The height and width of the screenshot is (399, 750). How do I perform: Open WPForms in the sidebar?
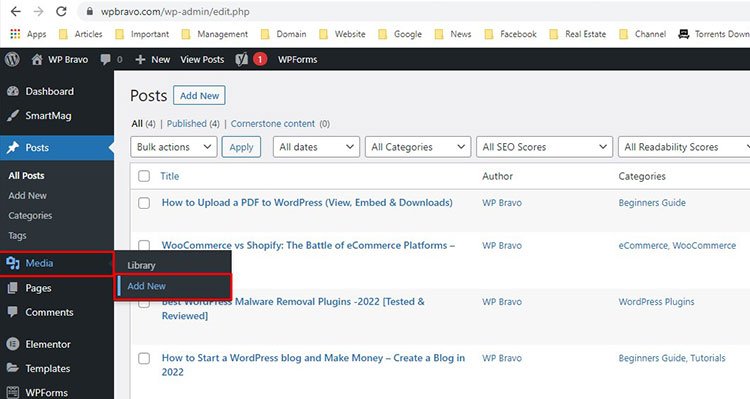point(57,392)
